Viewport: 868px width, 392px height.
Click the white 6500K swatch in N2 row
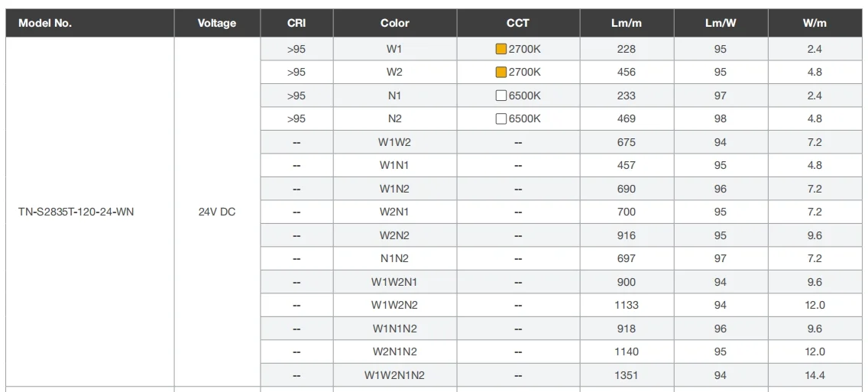coord(501,119)
